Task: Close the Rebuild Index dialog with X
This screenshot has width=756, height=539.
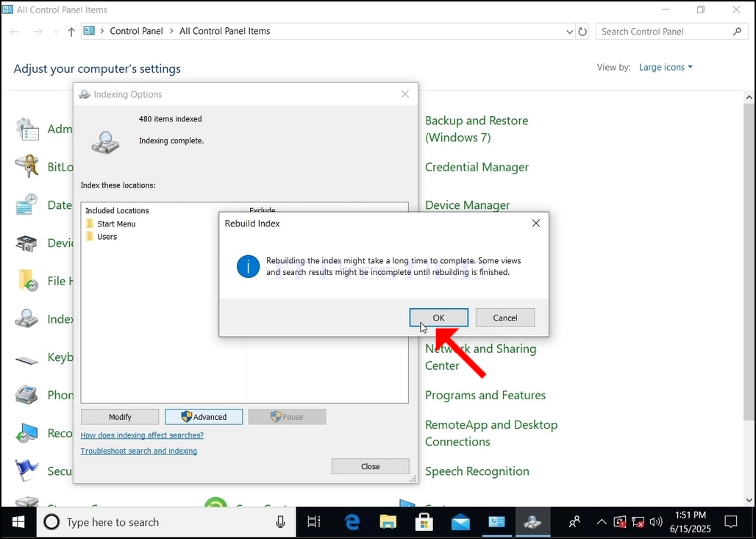Action: (x=535, y=224)
